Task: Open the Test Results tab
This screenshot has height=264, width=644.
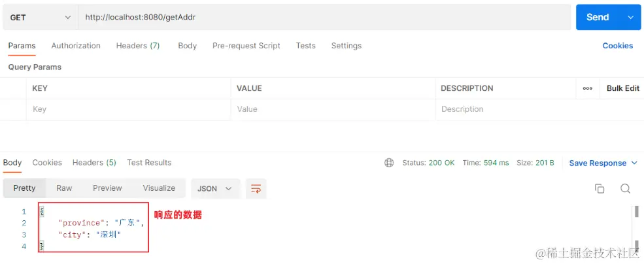Action: 149,163
